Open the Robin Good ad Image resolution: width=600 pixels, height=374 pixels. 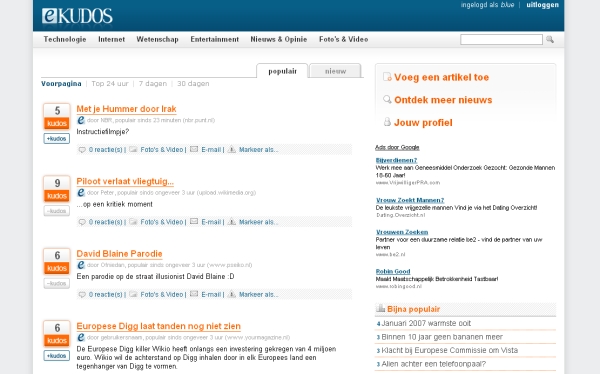[393, 271]
